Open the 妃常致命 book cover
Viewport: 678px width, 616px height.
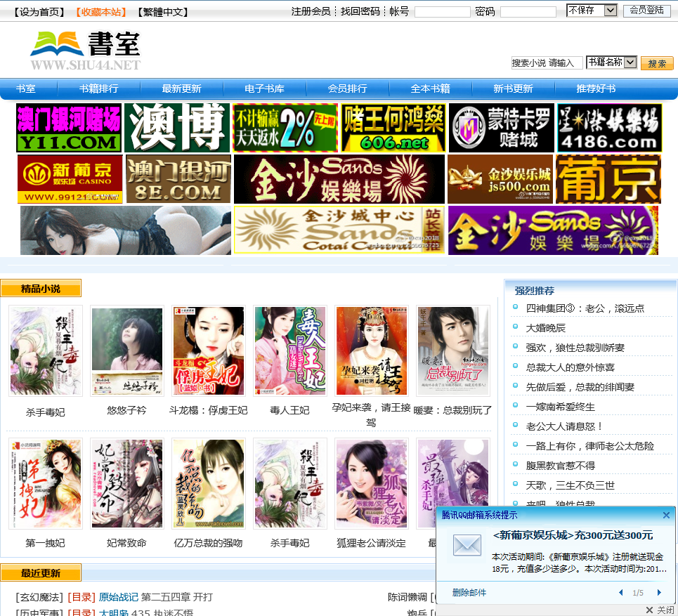click(127, 484)
